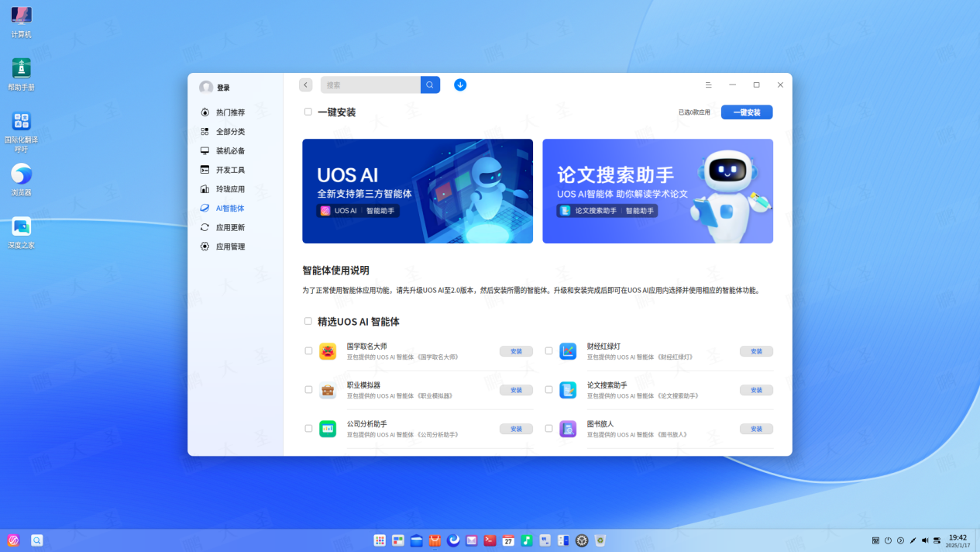Click the 国学取名大师 app icon

point(328,351)
